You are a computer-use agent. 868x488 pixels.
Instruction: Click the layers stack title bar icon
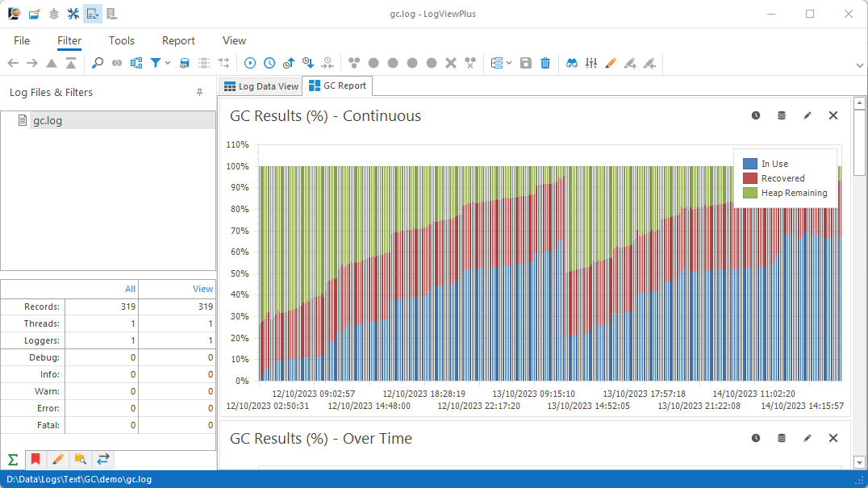tap(54, 14)
